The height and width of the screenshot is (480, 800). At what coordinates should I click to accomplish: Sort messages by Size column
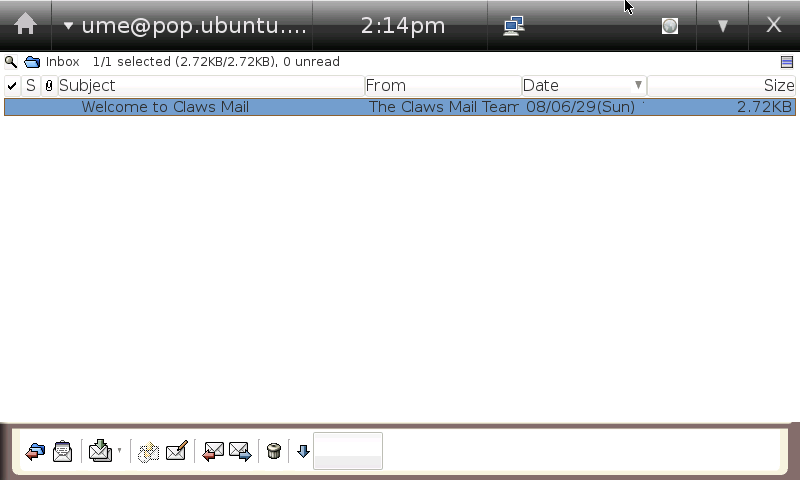721,86
